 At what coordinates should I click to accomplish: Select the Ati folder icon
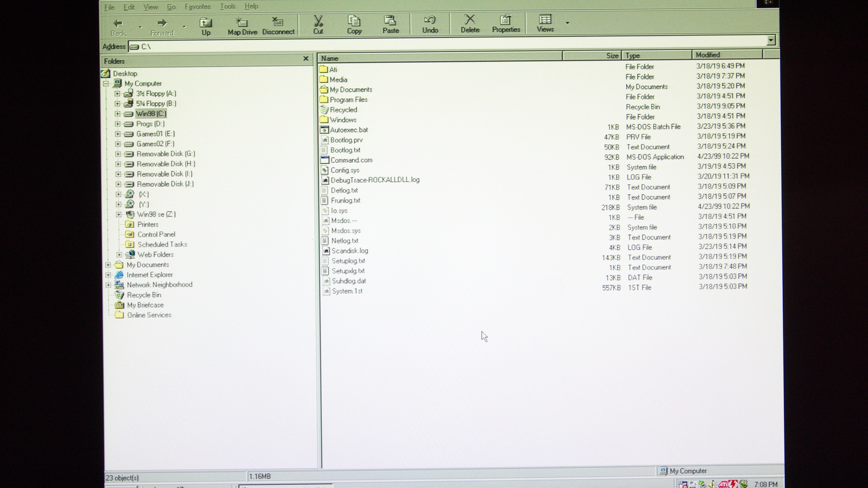click(x=324, y=69)
